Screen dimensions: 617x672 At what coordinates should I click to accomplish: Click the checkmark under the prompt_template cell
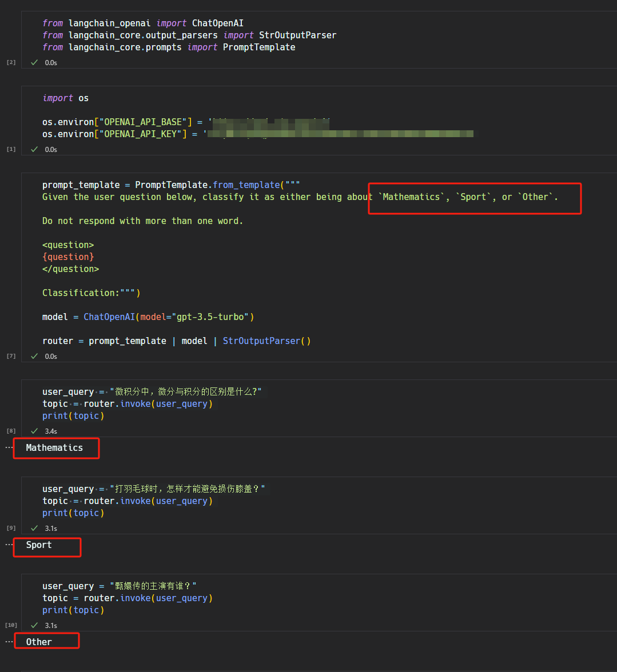(x=34, y=356)
